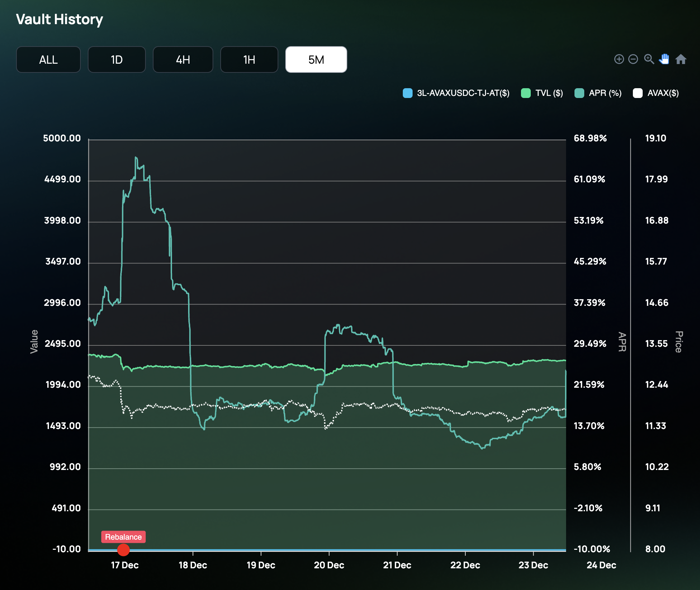The image size is (700, 590).
Task: Switch to the ALL timeframe
Action: [48, 59]
